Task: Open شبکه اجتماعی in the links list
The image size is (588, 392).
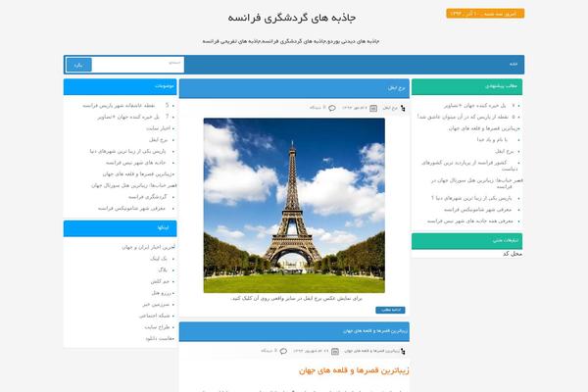Action: [x=155, y=316]
